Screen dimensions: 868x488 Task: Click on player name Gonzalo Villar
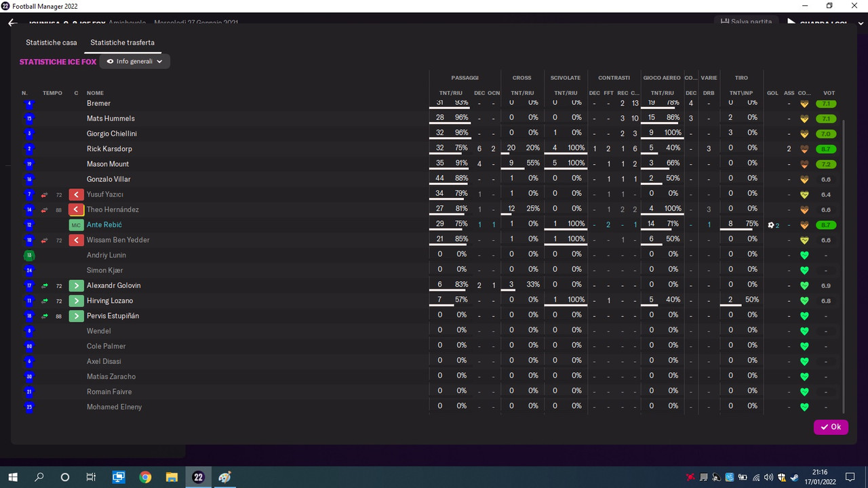tap(108, 180)
